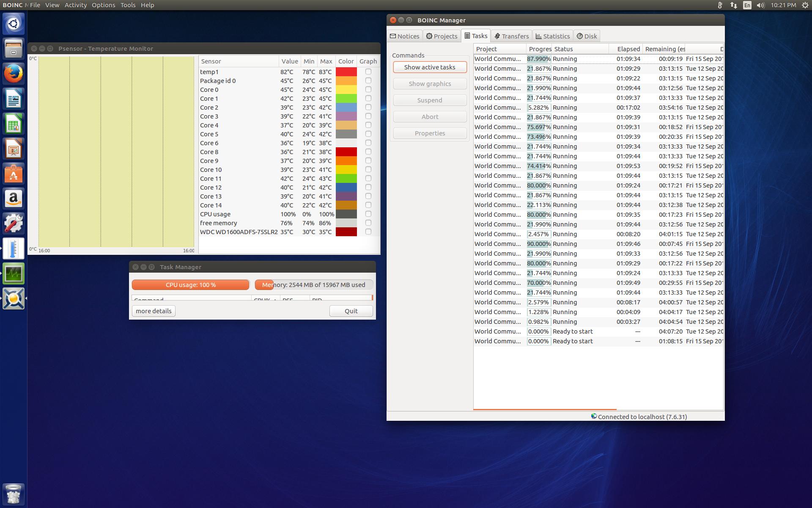Viewport: 812px width, 508px height.
Task: Enable graph checkbox for Core 3
Action: click(x=368, y=116)
